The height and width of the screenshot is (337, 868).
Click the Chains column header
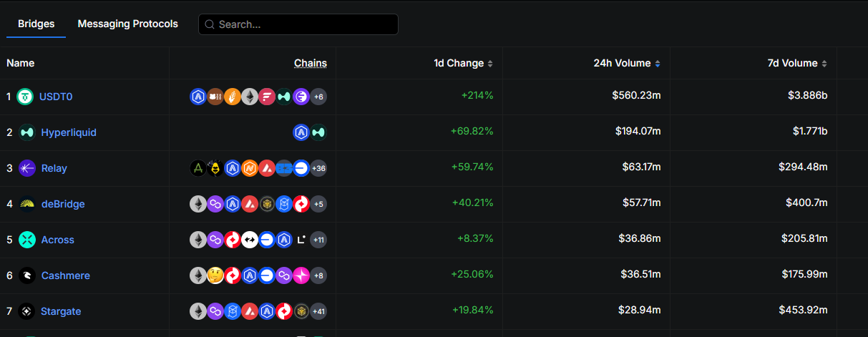click(311, 63)
